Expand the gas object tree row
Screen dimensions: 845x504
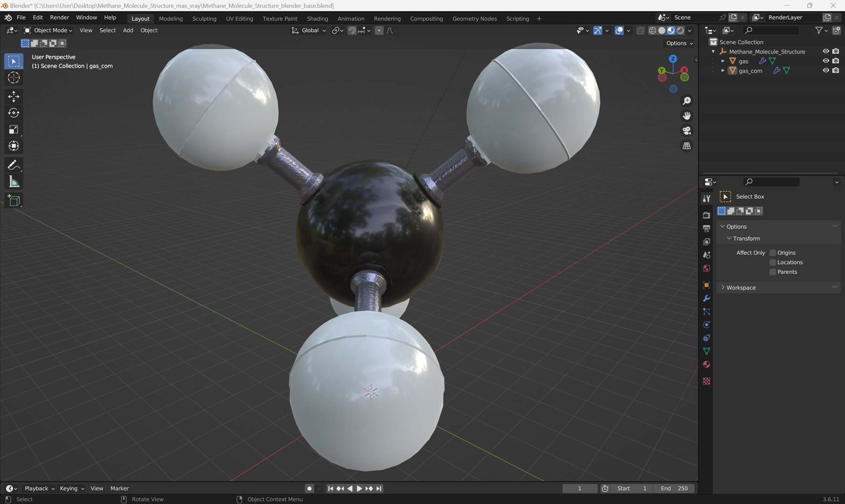point(723,61)
